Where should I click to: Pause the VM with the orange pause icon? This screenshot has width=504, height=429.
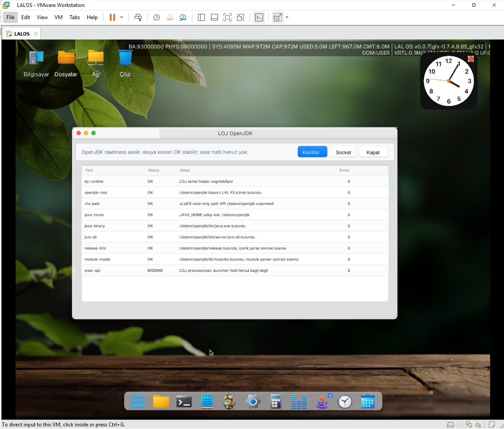(112, 17)
